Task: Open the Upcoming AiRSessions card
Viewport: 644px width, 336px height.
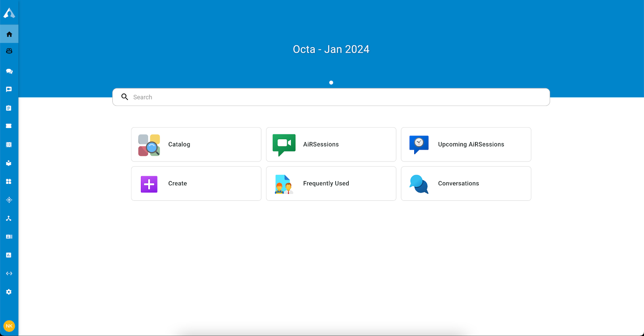Action: pyautogui.click(x=466, y=144)
